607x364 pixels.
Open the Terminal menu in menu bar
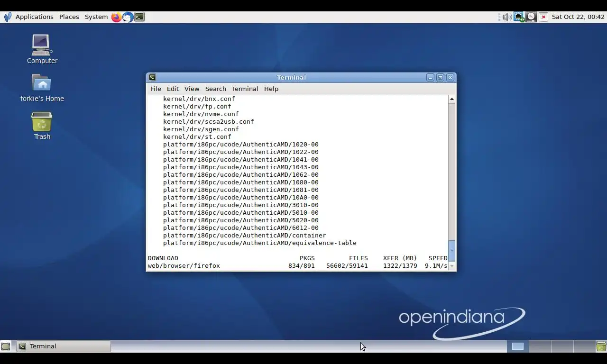(x=245, y=89)
